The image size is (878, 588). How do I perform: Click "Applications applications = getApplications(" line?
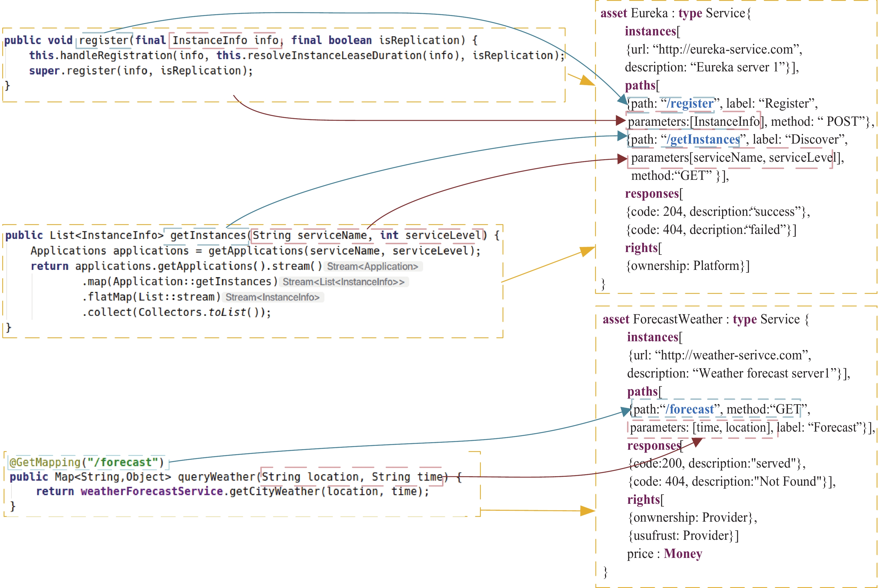click(256, 250)
